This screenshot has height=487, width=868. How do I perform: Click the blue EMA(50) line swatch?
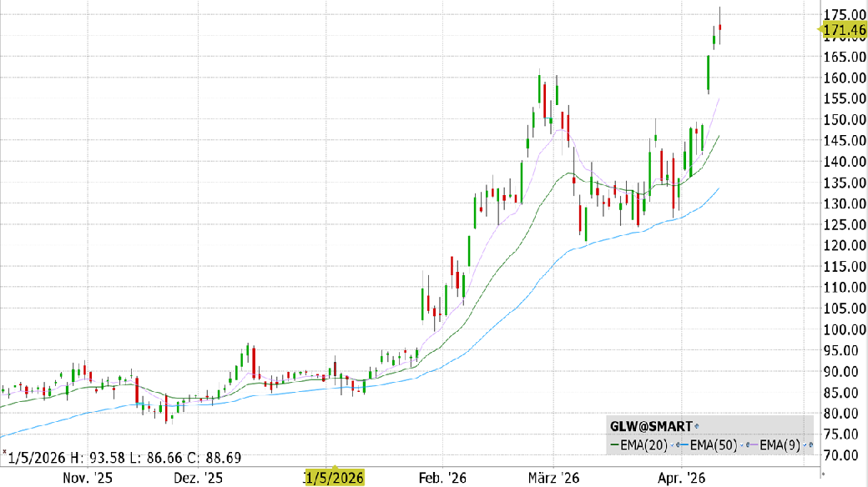pos(684,444)
